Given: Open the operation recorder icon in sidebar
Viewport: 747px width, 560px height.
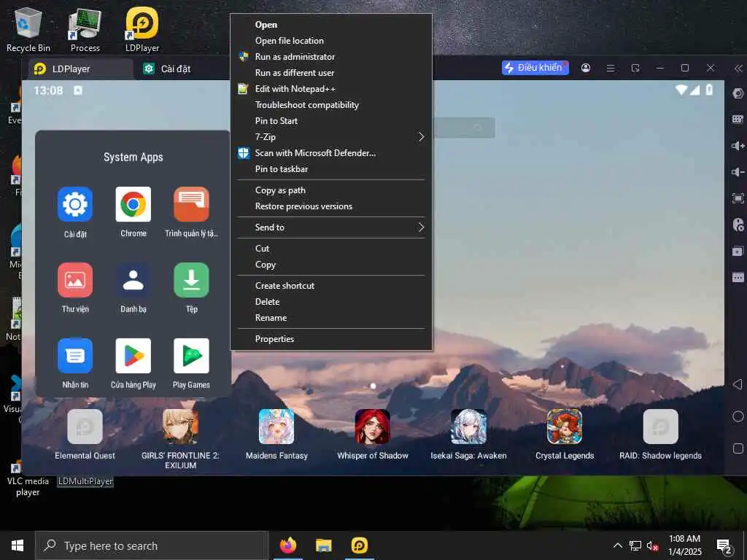Looking at the screenshot, I should (738, 225).
